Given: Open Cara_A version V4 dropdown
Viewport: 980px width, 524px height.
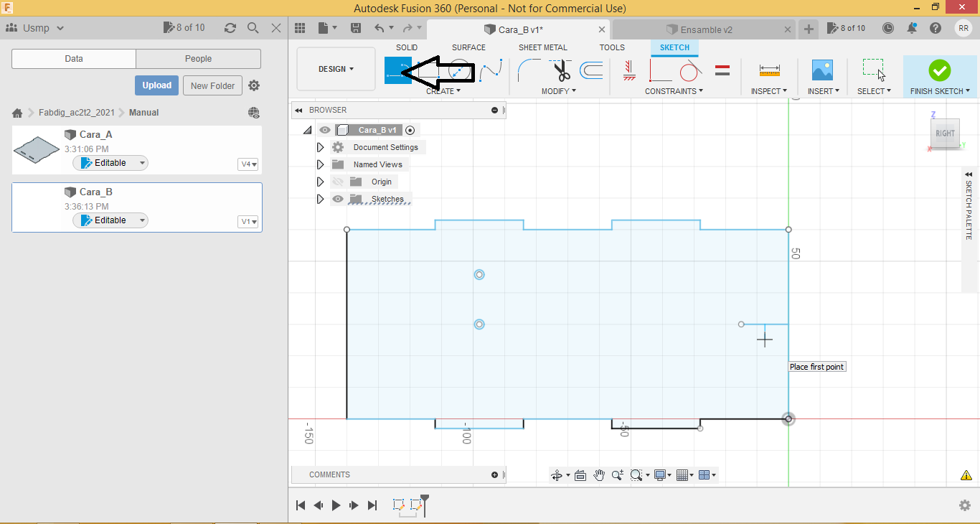Looking at the screenshot, I should (x=248, y=164).
